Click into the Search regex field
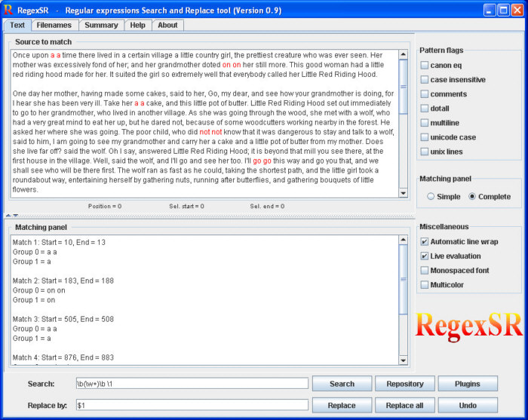The image size is (528, 420). (x=192, y=384)
